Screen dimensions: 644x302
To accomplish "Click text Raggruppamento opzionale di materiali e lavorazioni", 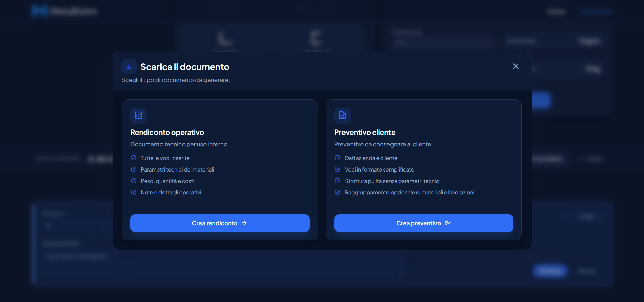I will (x=410, y=192).
